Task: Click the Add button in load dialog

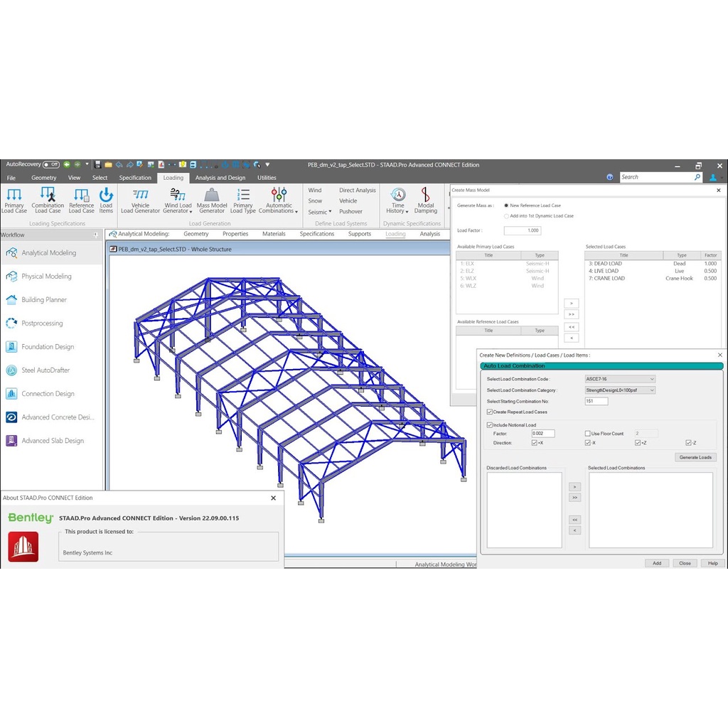Action: (x=656, y=563)
